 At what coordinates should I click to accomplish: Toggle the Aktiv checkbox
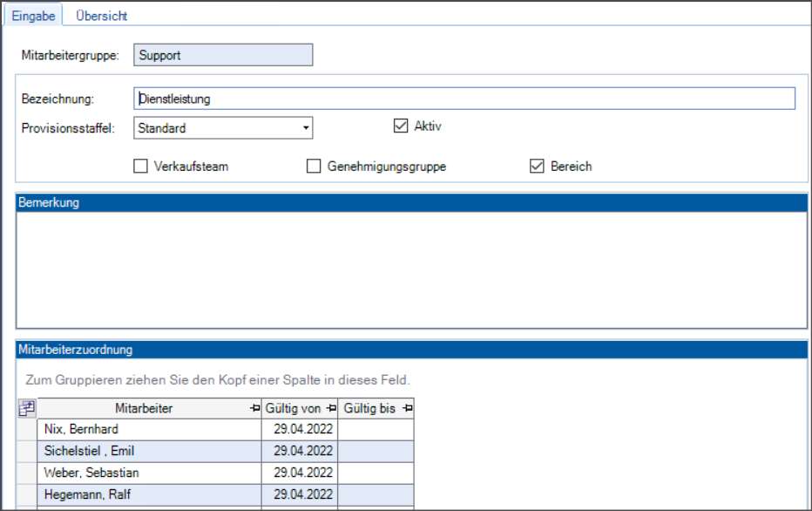click(401, 126)
